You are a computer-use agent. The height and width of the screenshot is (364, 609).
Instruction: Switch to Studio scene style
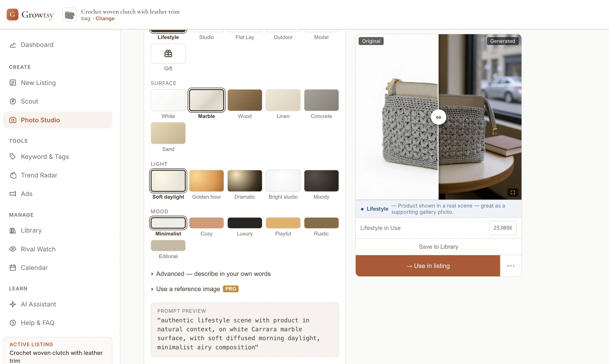[206, 37]
